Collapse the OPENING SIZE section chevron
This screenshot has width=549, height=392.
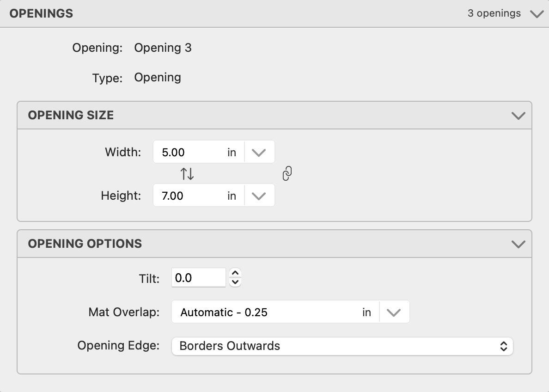click(518, 115)
